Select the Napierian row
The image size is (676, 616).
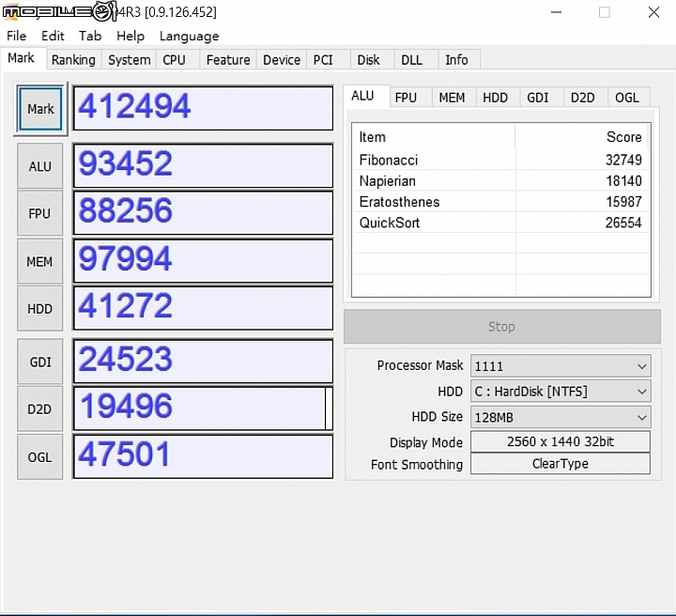[500, 181]
